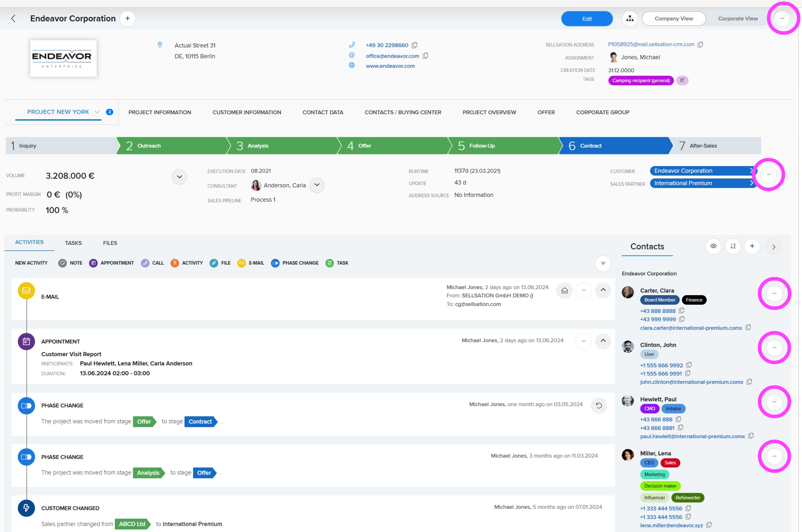This screenshot has width=802, height=532.
Task: Add a new File activity
Action: coord(220,263)
